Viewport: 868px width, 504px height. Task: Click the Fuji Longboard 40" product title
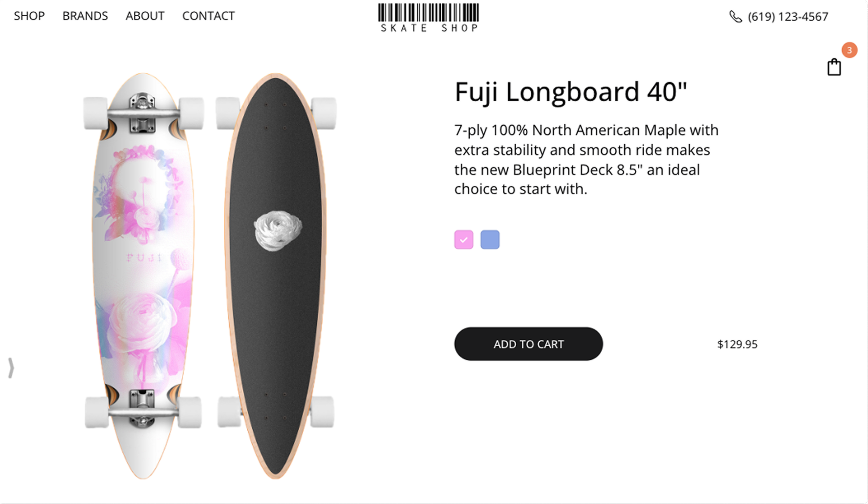[571, 92]
